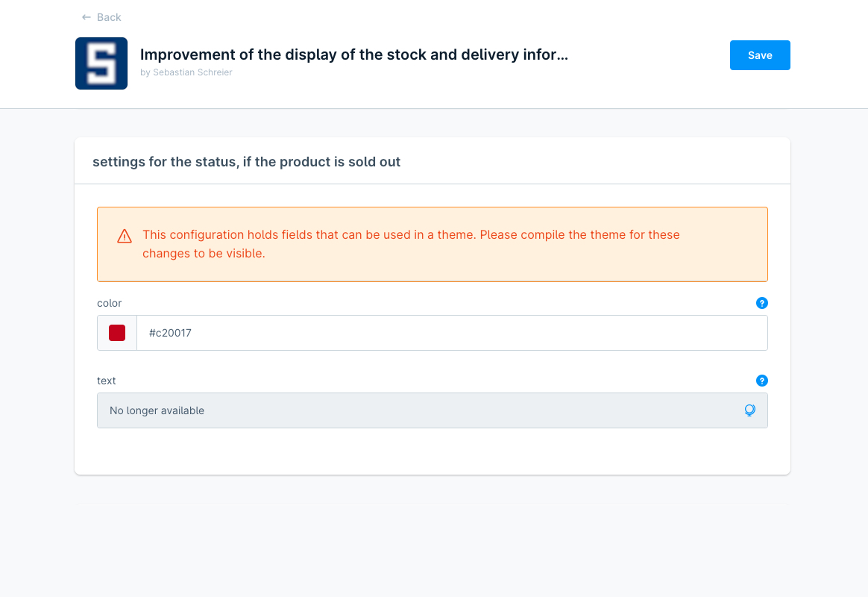Click the color preview box left of hex

[x=117, y=333]
